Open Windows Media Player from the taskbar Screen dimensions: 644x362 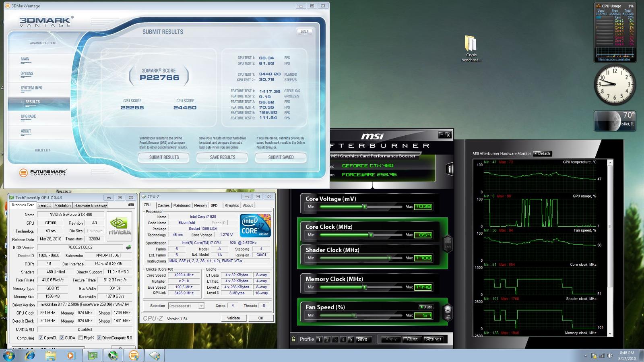(x=71, y=356)
